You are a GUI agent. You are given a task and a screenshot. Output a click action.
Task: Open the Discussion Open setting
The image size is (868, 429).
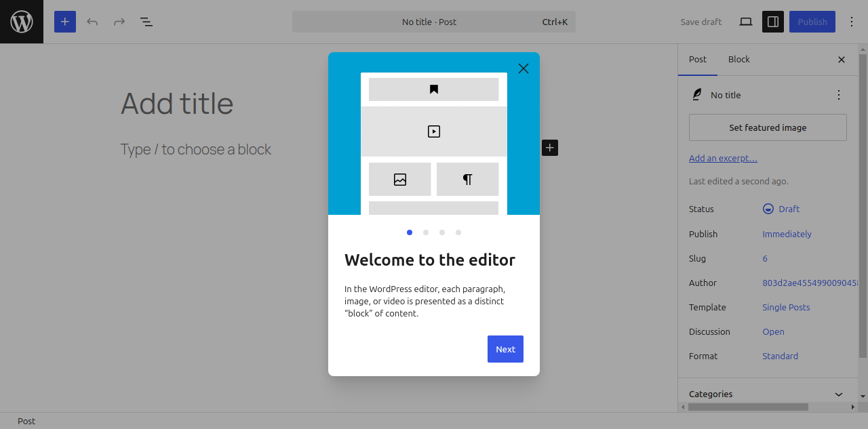coord(773,331)
